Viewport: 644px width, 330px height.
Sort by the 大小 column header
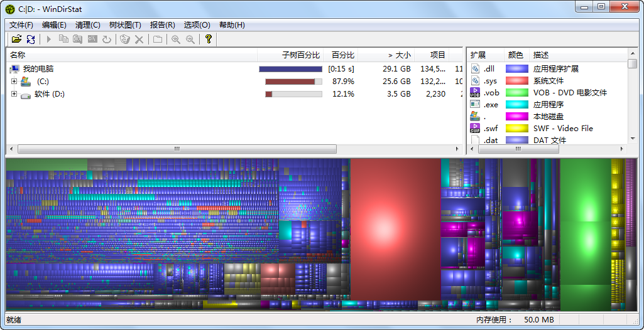point(399,55)
